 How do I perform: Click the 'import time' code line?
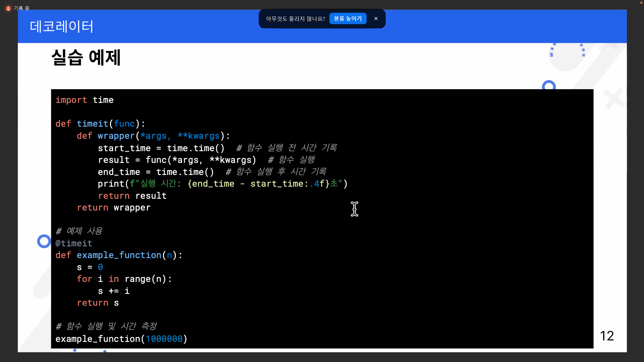click(85, 100)
